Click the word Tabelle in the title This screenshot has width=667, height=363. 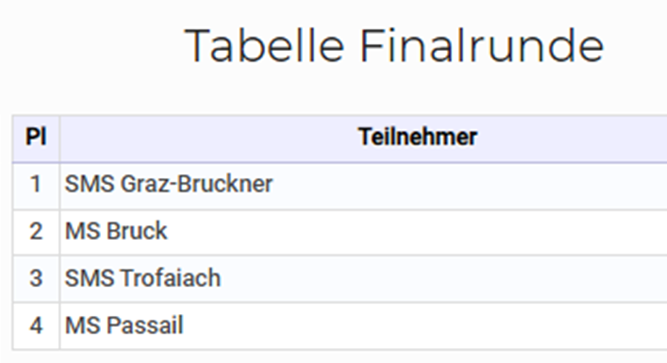click(x=264, y=46)
